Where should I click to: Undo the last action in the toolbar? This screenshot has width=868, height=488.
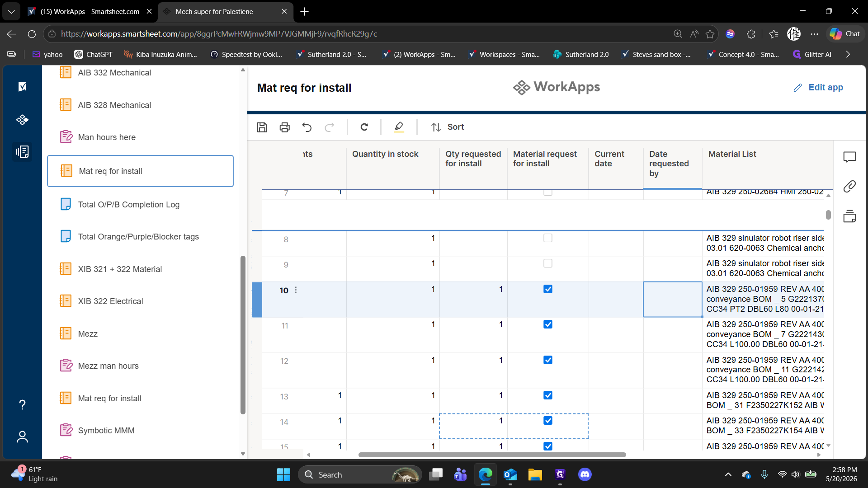(x=307, y=127)
